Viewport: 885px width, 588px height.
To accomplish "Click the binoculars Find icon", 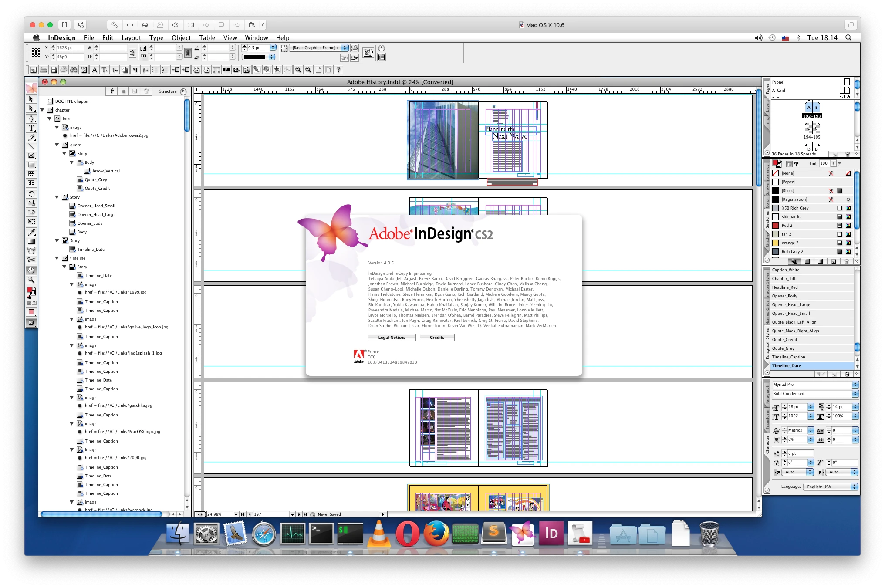I will (74, 70).
